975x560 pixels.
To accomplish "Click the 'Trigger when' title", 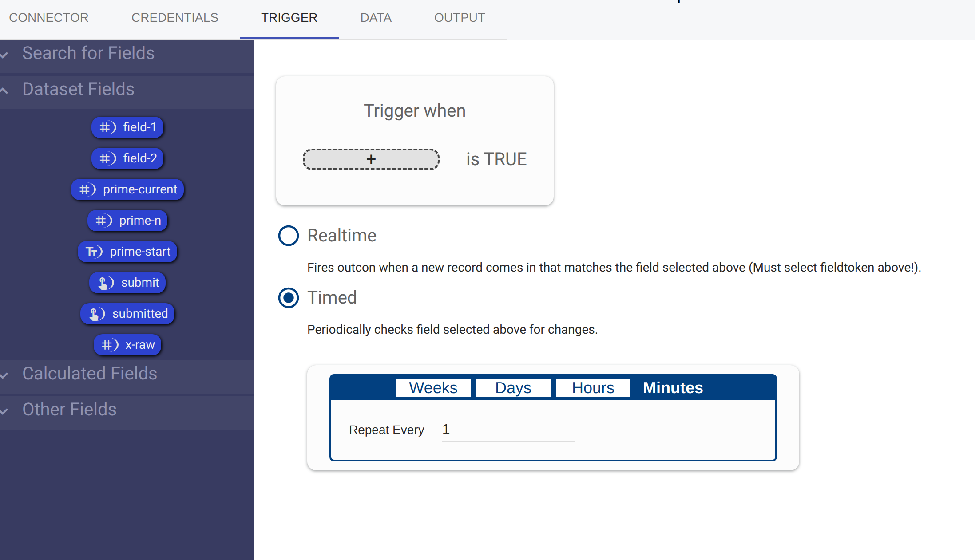I will tap(415, 111).
